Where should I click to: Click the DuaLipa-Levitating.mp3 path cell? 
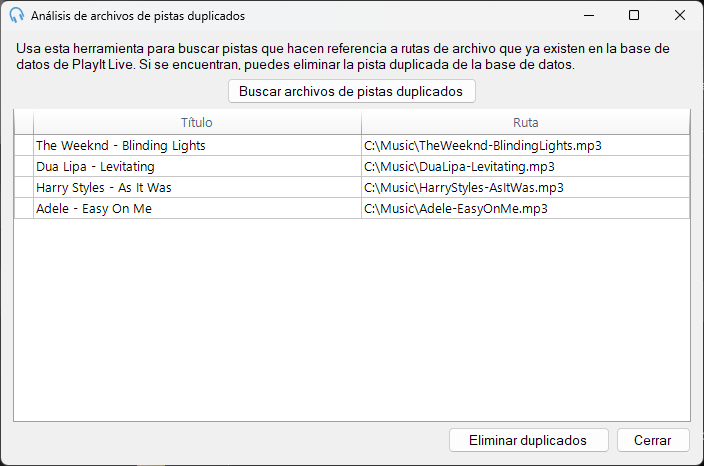pyautogui.click(x=525, y=167)
